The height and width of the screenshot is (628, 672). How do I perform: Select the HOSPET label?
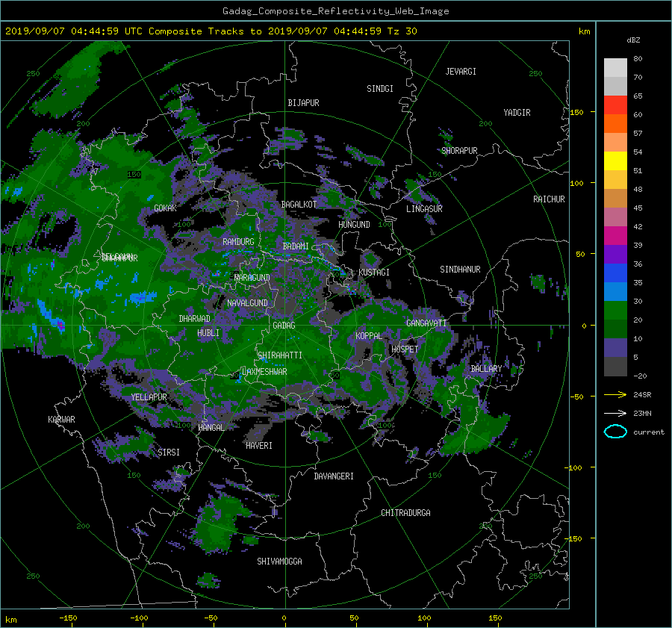pos(405,349)
